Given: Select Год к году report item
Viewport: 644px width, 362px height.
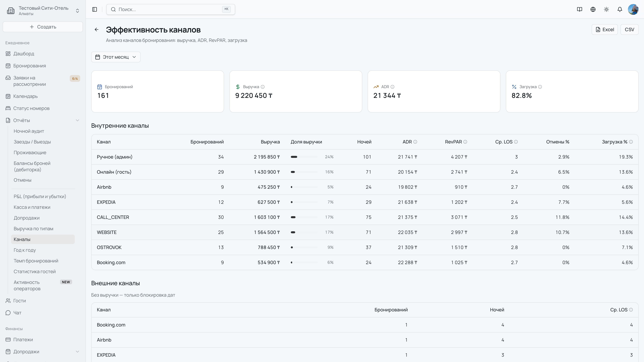Looking at the screenshot, I should (25, 250).
